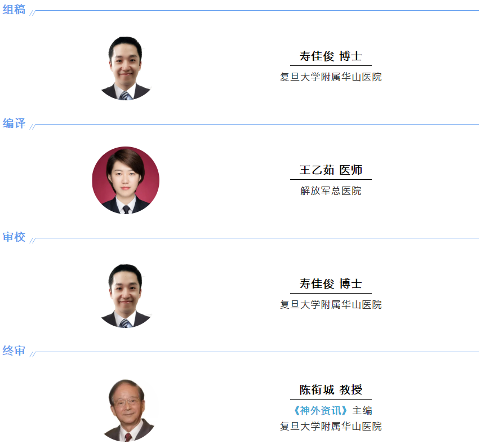This screenshot has height=448, width=485.
Task: Select the 组稿 section heading
Action: point(14,10)
